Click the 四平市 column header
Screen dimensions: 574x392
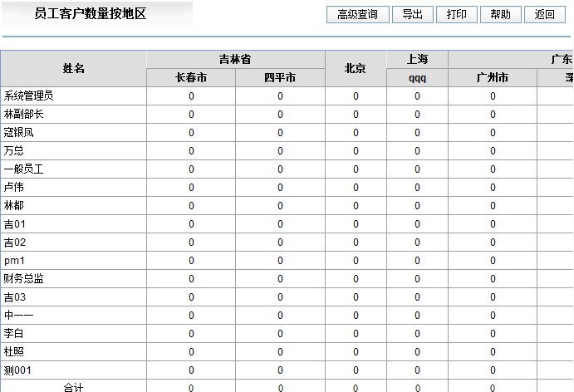[280, 78]
